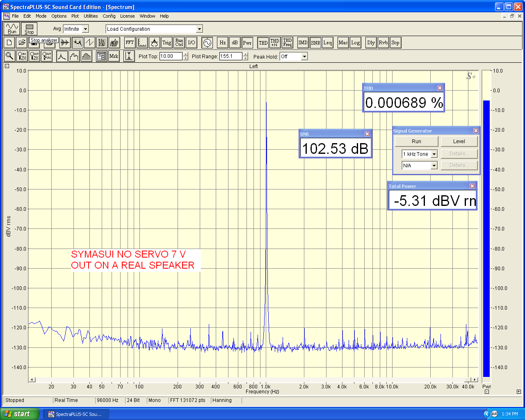Open the Mac macro button
This screenshot has height=420, width=525.
click(343, 42)
